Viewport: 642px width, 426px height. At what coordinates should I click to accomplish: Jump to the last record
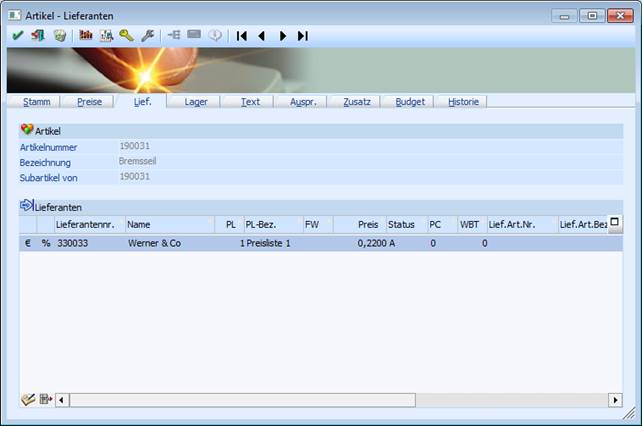click(302, 35)
